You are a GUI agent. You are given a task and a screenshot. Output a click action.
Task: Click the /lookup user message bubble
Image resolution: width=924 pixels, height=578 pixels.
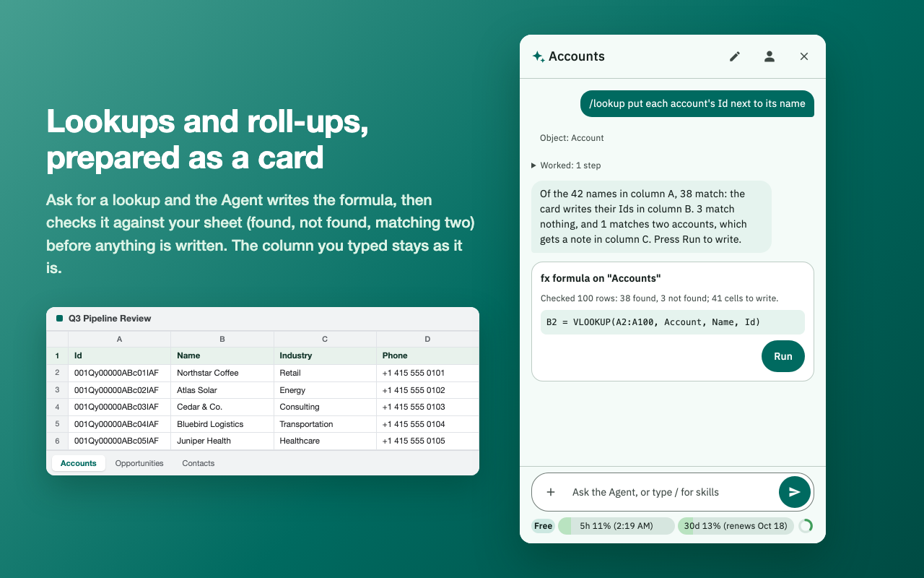point(697,103)
